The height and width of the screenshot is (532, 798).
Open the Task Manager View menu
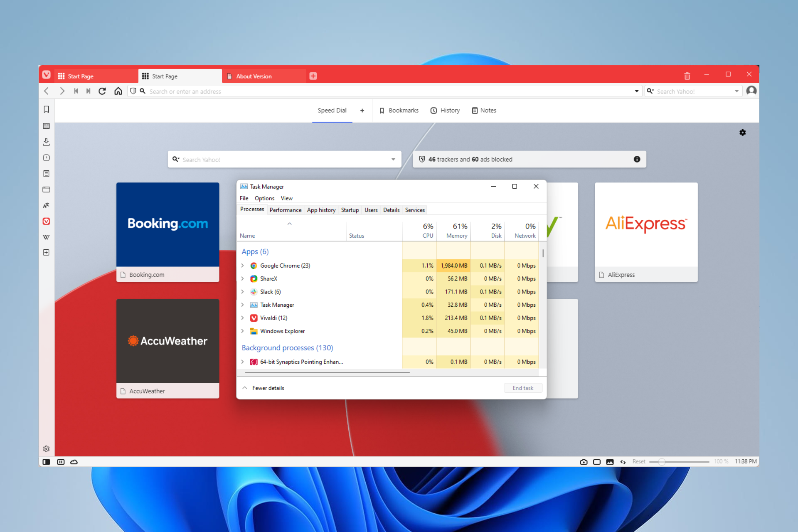[x=286, y=198]
